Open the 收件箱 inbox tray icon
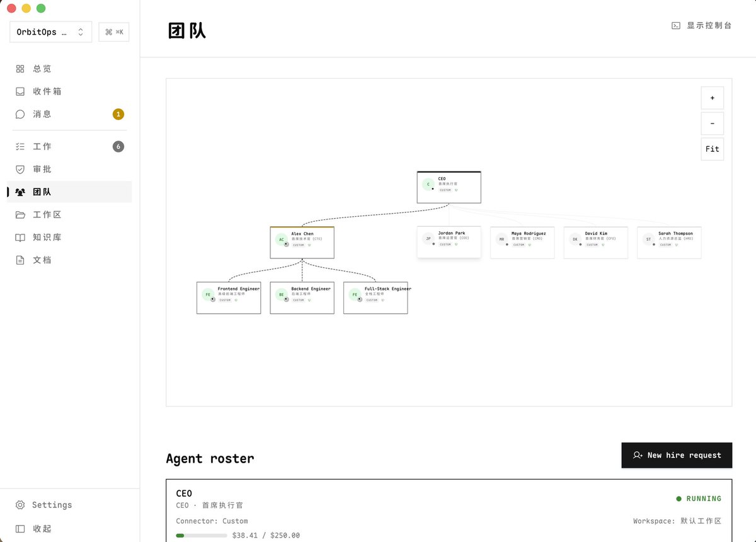This screenshot has width=756, height=542. 20,91
